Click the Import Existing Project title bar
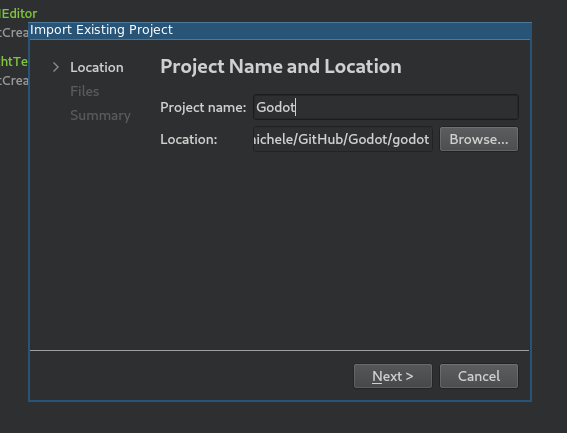 [280, 30]
